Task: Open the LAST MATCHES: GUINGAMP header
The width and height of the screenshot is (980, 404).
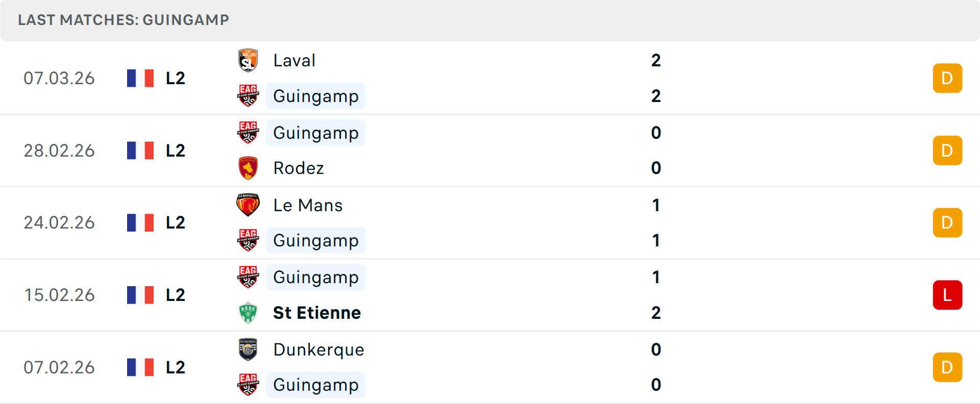Action: (122, 20)
